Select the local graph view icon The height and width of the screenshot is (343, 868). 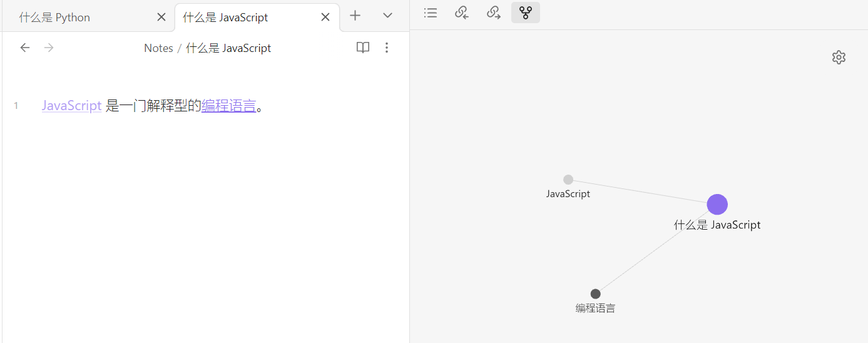coord(526,13)
